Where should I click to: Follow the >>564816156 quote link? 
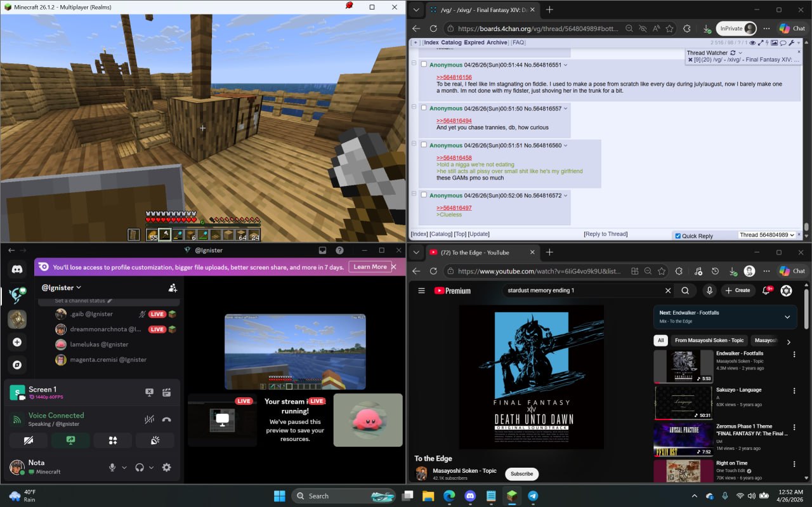click(x=454, y=77)
